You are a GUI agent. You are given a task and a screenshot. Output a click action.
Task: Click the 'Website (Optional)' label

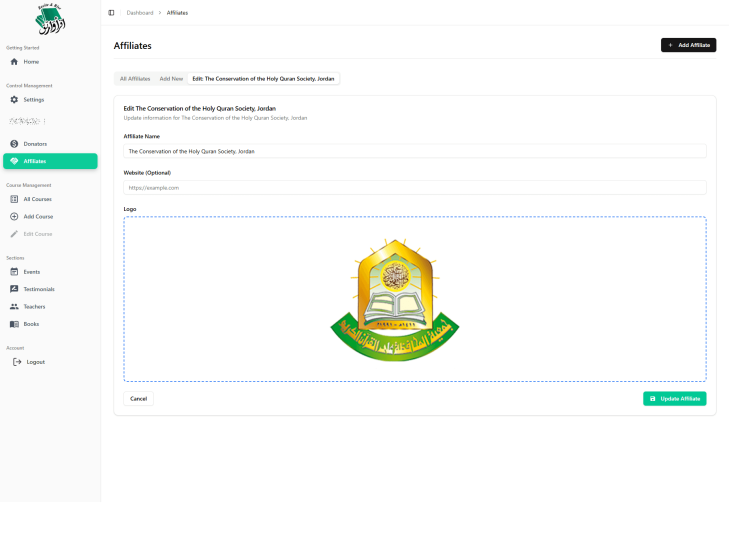pos(147,173)
